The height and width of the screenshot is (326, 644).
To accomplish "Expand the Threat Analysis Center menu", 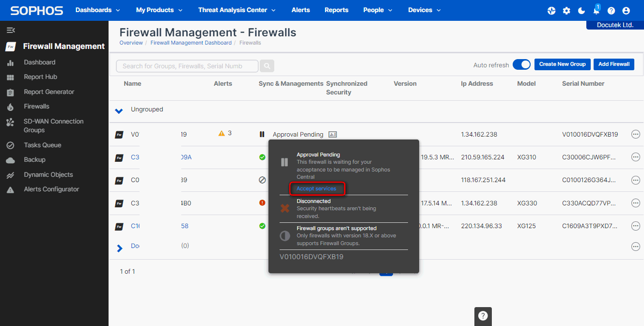I will (x=237, y=10).
